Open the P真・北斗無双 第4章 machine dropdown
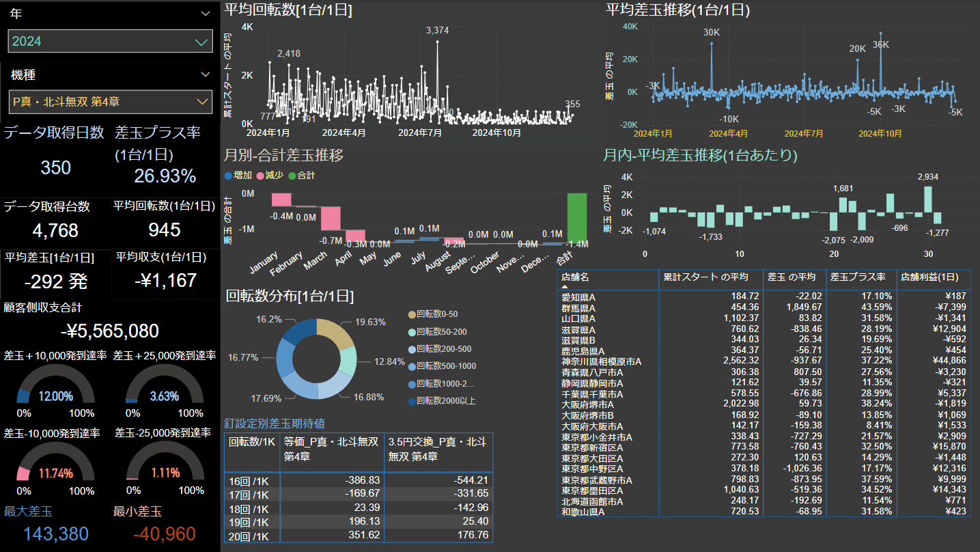Viewport: 980px width, 552px height. 109,102
